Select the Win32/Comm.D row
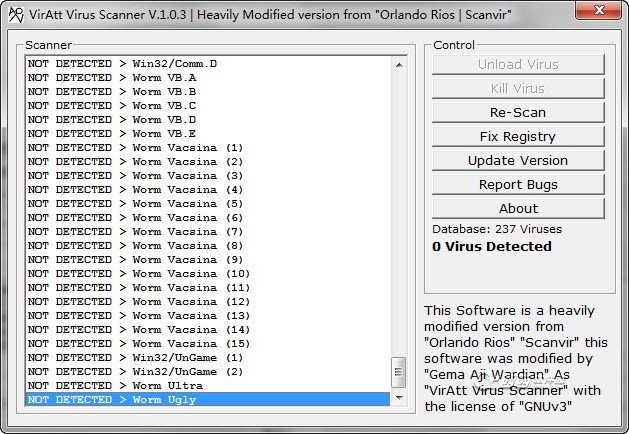Viewport: 629px width, 434px height. 208,64
